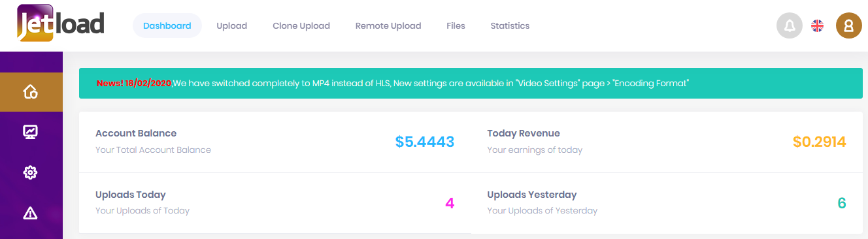
Task: Click the warning triangle sidebar icon
Action: 31,212
